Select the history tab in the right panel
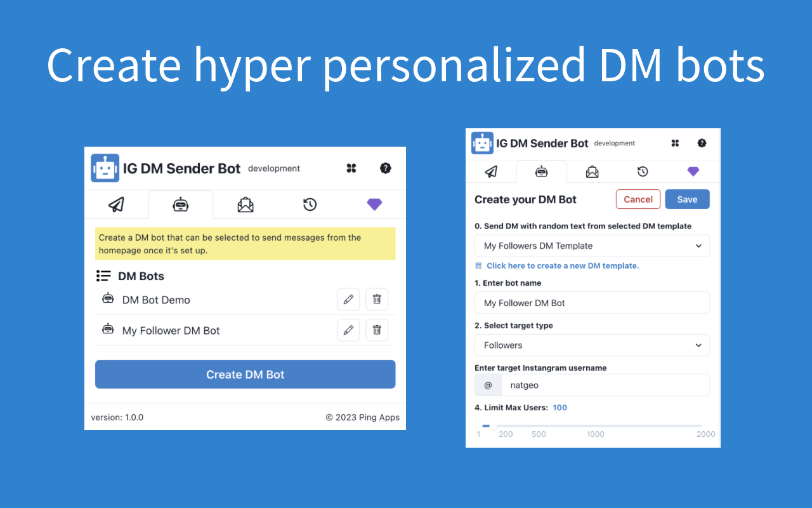Image resolution: width=812 pixels, height=508 pixels. [x=643, y=171]
